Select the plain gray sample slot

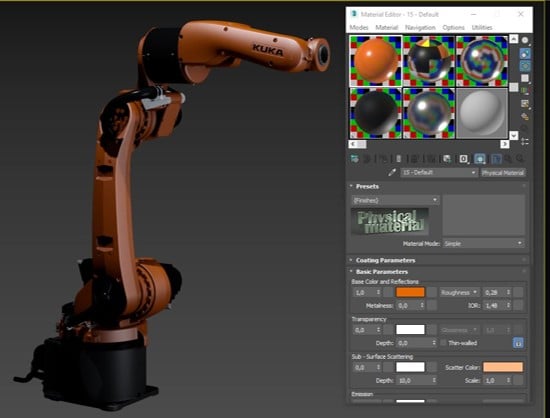[x=482, y=113]
